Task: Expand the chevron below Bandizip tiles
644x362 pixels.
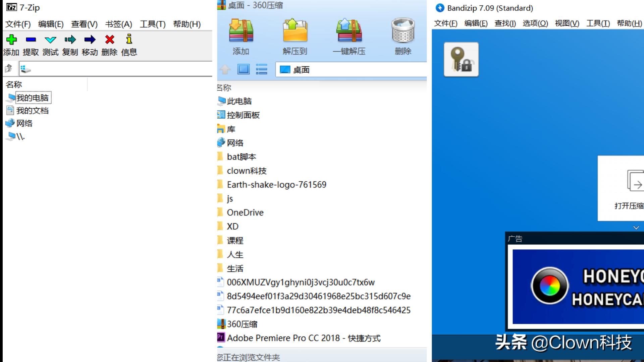Action: [x=636, y=228]
